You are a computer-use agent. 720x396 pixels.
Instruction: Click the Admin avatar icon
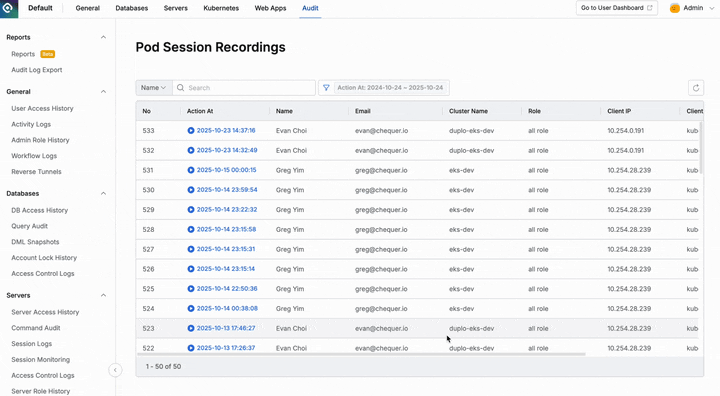tap(675, 8)
